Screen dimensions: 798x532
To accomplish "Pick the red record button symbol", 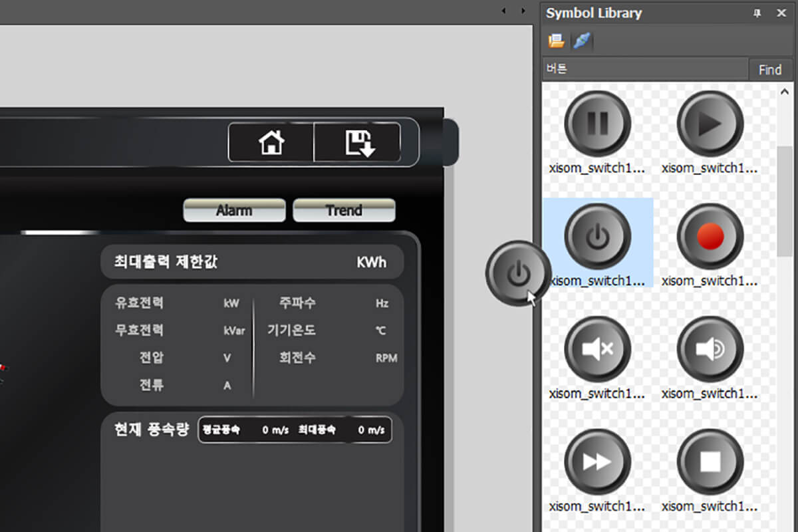I will click(x=710, y=236).
